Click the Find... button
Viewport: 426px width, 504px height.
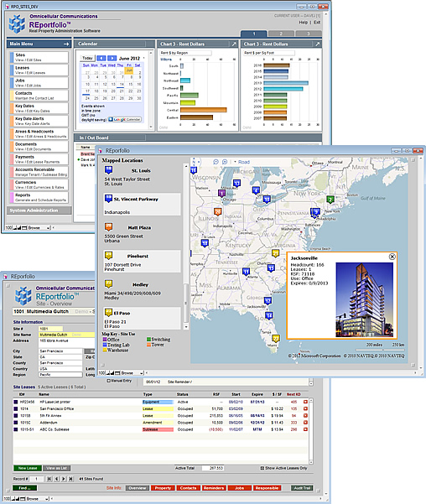click(x=25, y=488)
